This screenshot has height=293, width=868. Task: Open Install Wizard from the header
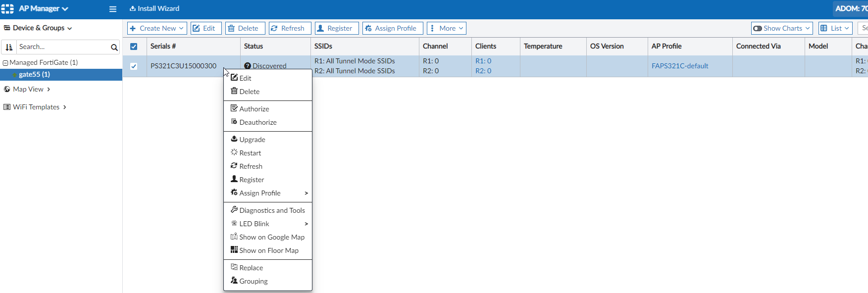click(154, 8)
